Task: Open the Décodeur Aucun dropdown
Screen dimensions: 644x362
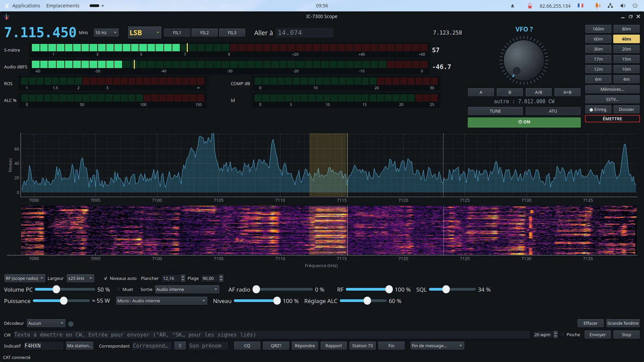Action: coord(46,323)
